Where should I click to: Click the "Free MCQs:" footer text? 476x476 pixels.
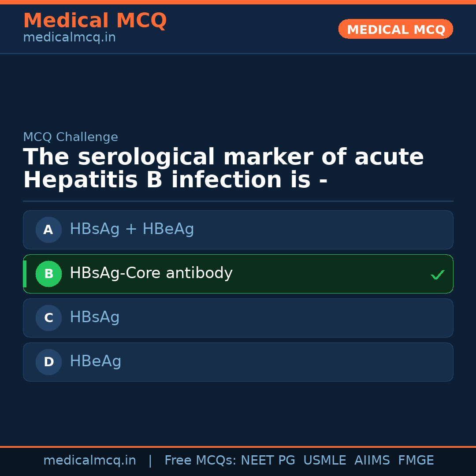tap(201, 461)
